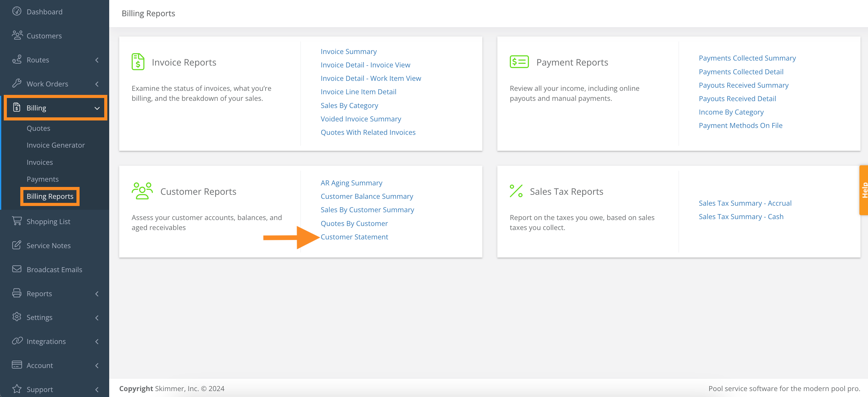Click the orange Help side tab
868x397 pixels.
click(864, 190)
